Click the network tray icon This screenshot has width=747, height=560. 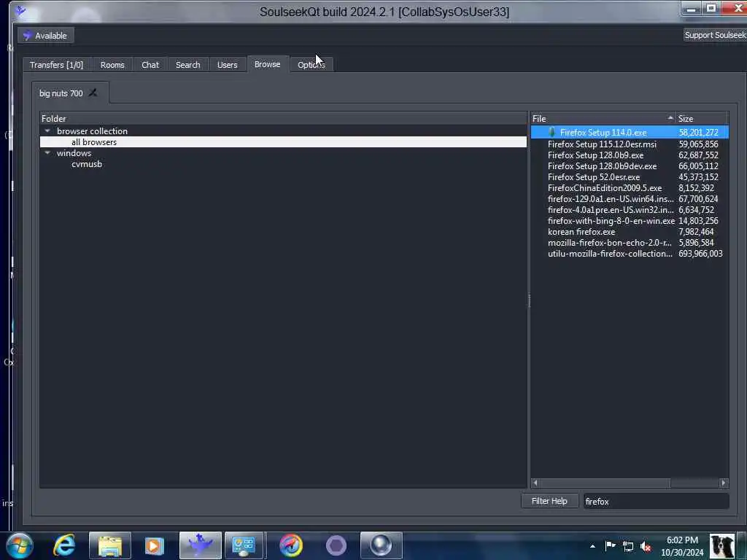coord(628,546)
